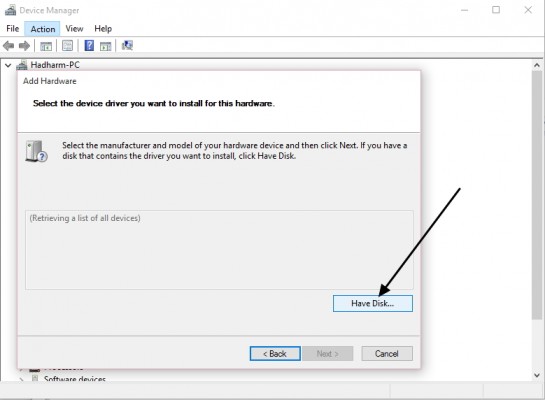
Task: Open the View menu
Action: coord(74,28)
